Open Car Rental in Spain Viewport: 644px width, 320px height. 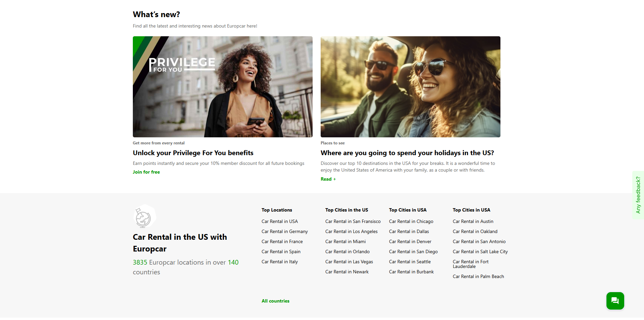click(x=281, y=252)
